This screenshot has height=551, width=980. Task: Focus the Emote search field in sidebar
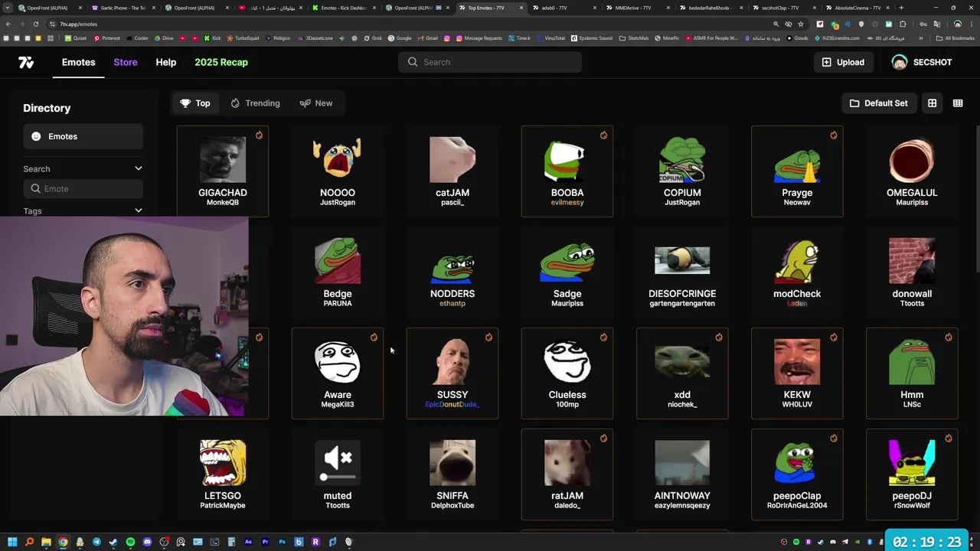tap(83, 188)
